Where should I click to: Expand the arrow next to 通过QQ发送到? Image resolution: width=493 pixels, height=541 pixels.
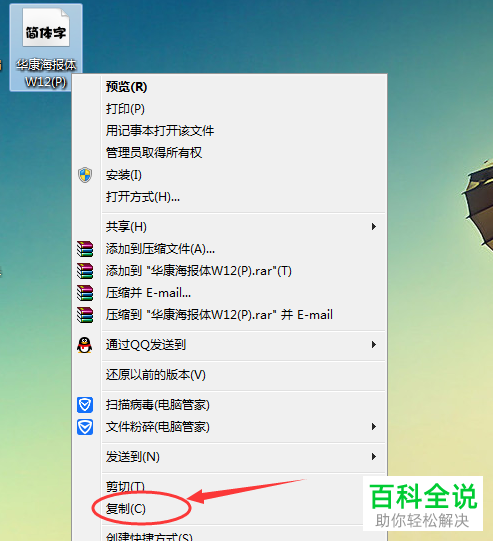click(374, 345)
